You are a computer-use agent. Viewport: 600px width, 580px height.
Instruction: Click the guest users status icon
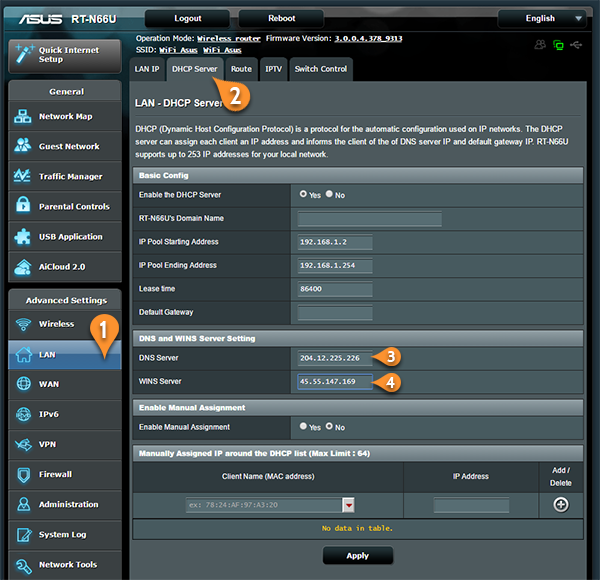[x=540, y=45]
